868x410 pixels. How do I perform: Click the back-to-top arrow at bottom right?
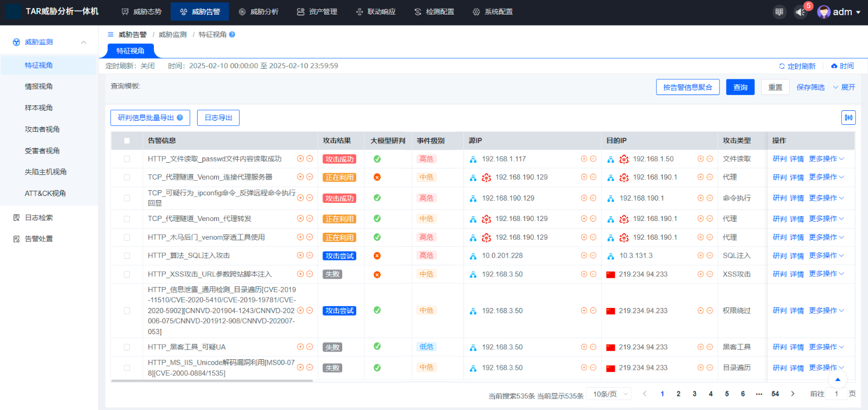(838, 379)
